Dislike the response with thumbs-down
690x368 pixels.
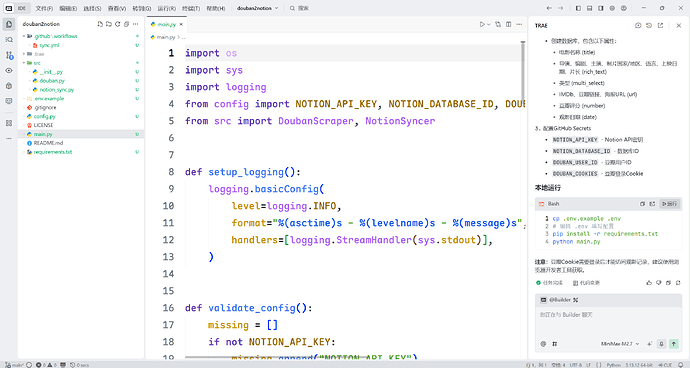point(658,283)
